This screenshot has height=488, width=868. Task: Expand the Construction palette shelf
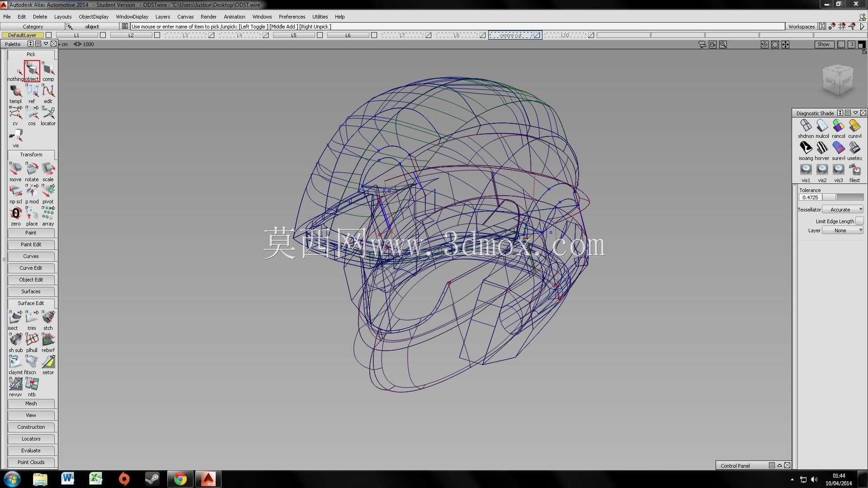(x=31, y=427)
